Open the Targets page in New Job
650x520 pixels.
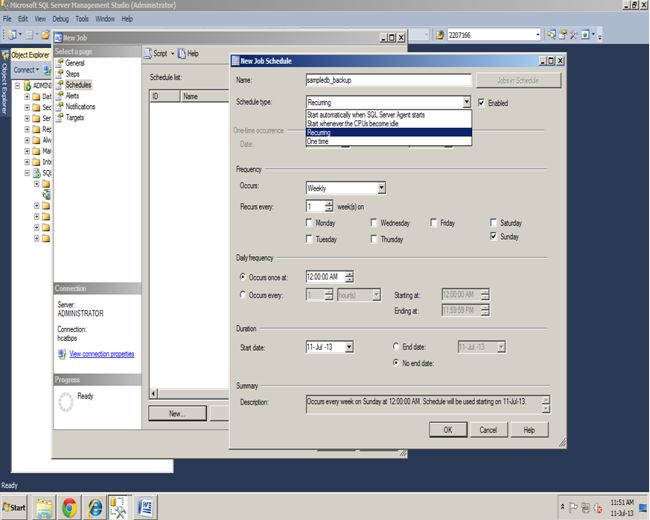tap(75, 117)
